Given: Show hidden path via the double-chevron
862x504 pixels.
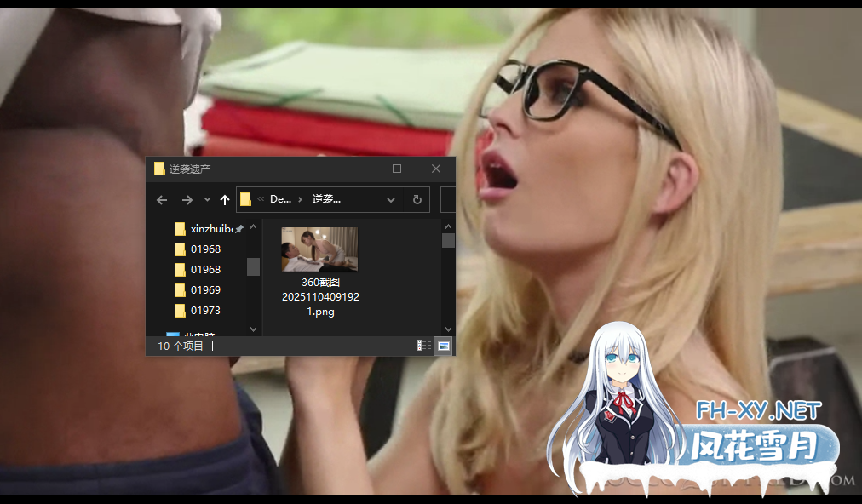Looking at the screenshot, I should tap(260, 199).
